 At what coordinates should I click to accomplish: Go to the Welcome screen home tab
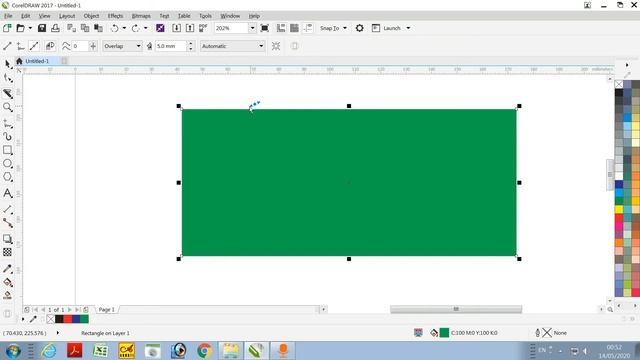click(19, 61)
